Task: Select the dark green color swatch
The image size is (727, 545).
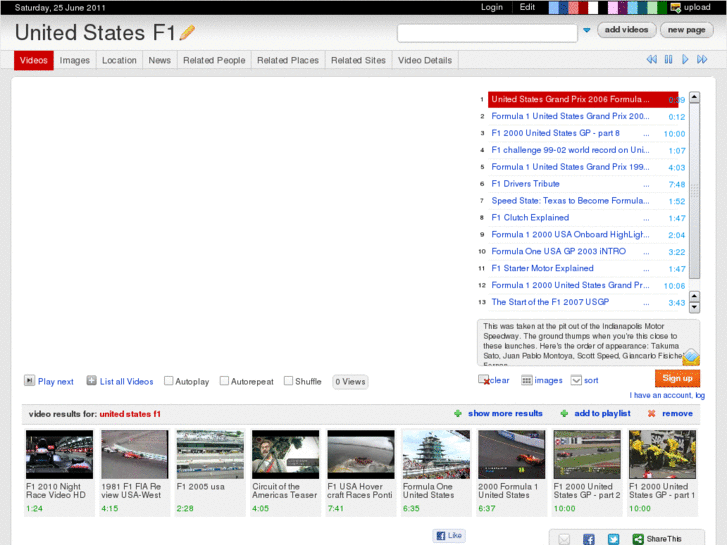Action: [x=662, y=7]
